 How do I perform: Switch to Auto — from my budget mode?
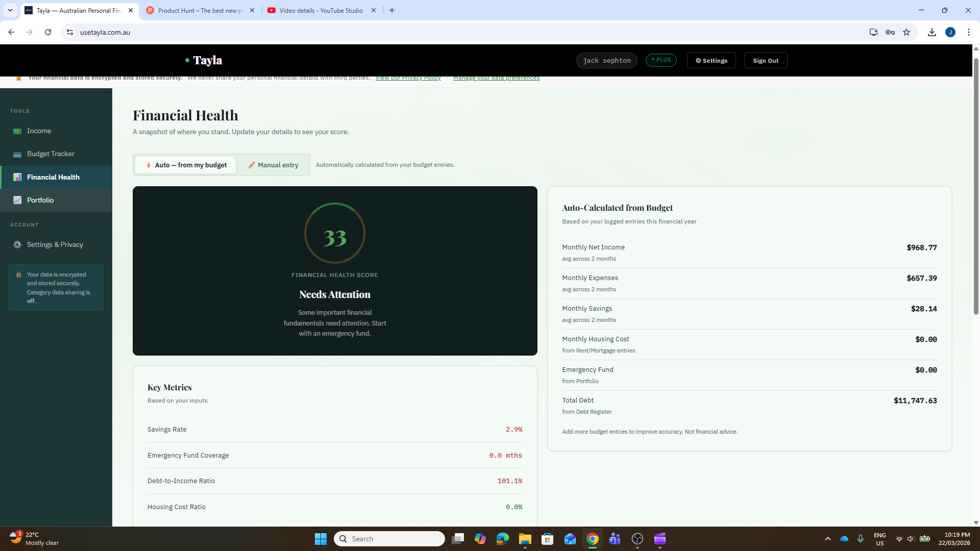(x=186, y=165)
